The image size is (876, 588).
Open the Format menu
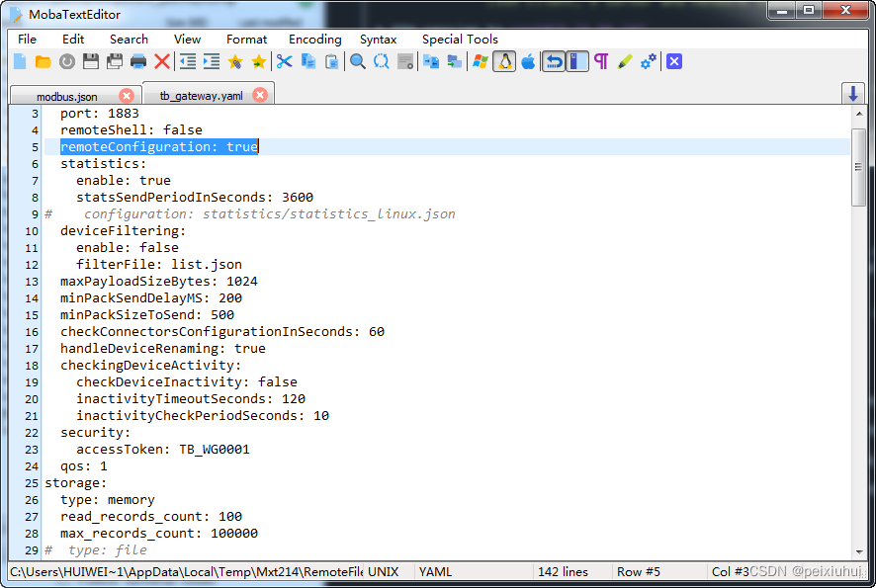pos(246,40)
